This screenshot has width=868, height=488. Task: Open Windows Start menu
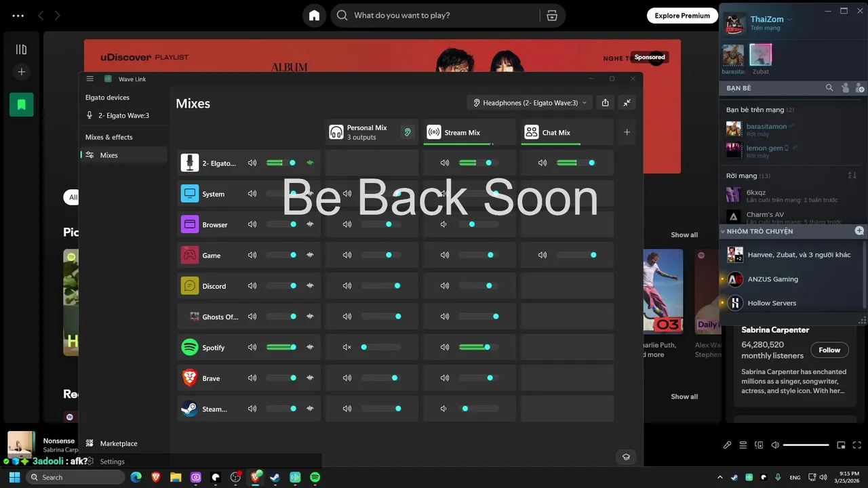14,477
